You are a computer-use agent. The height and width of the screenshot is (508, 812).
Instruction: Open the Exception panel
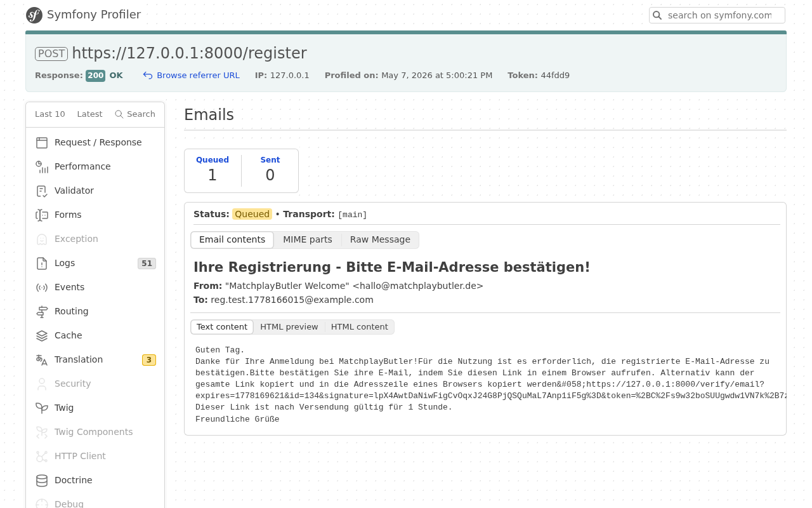tap(95, 239)
